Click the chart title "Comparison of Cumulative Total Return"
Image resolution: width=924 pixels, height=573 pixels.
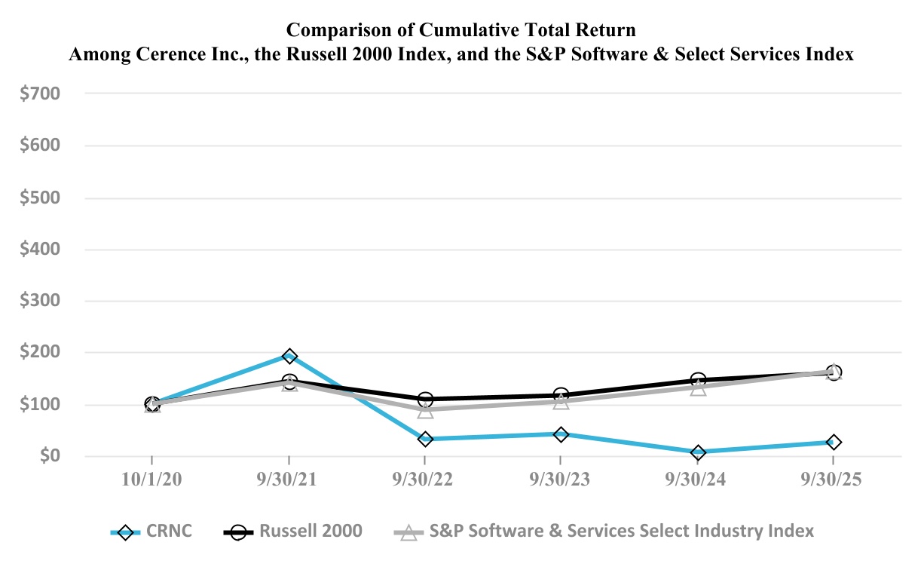pyautogui.click(x=461, y=31)
